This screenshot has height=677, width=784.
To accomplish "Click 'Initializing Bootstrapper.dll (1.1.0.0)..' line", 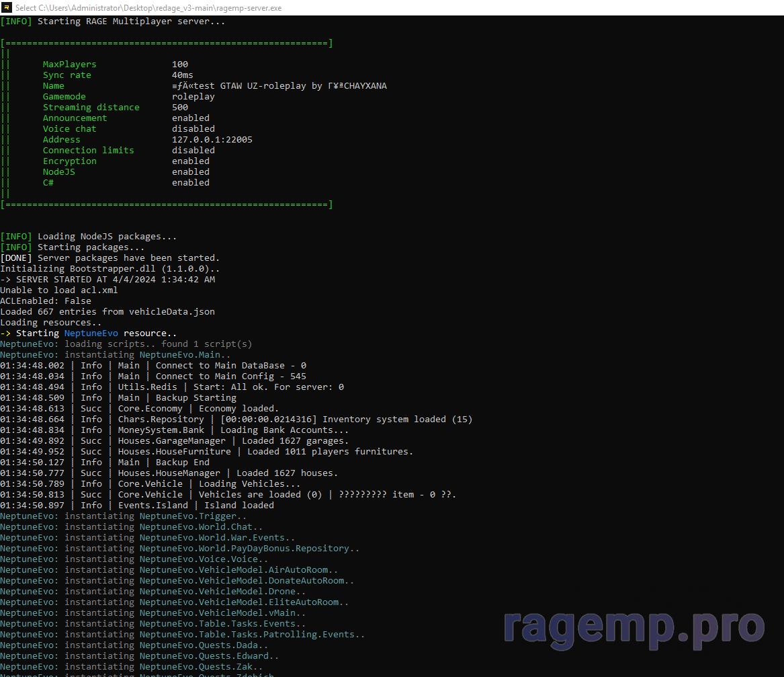I will [x=110, y=269].
